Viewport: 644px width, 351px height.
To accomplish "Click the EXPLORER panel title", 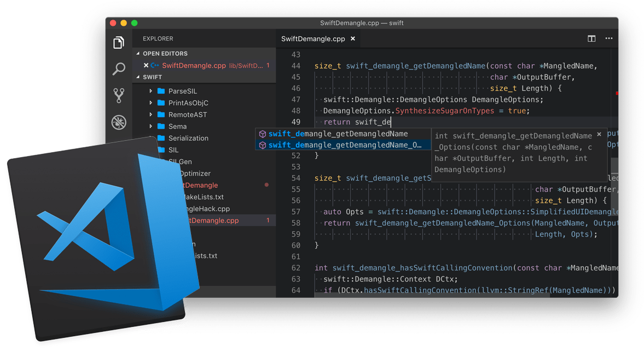I will point(158,39).
